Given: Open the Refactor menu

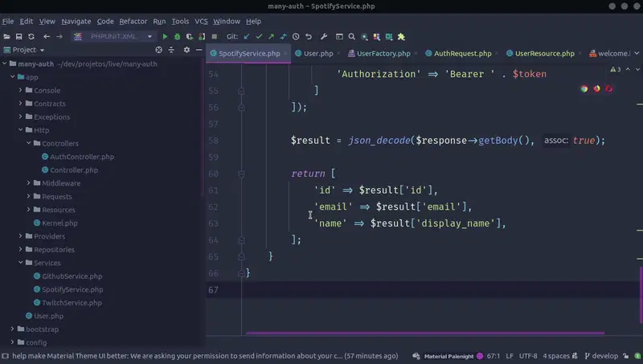Looking at the screenshot, I should [133, 21].
